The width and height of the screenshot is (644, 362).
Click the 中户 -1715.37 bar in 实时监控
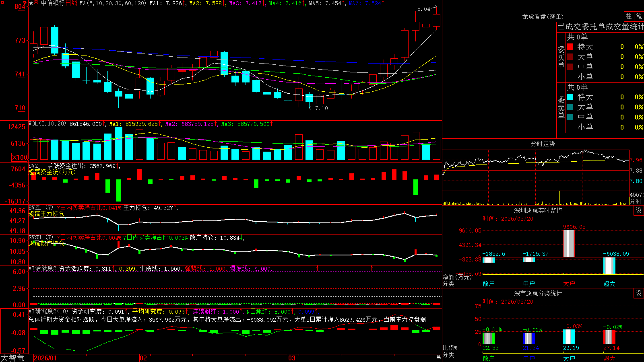point(528,260)
